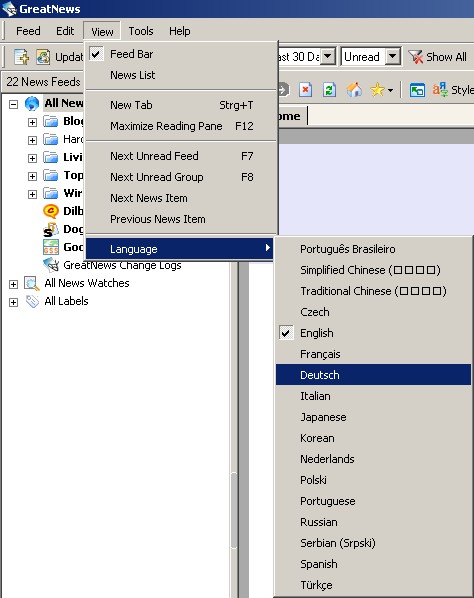
Task: Close the open View menu
Action: pos(102,31)
